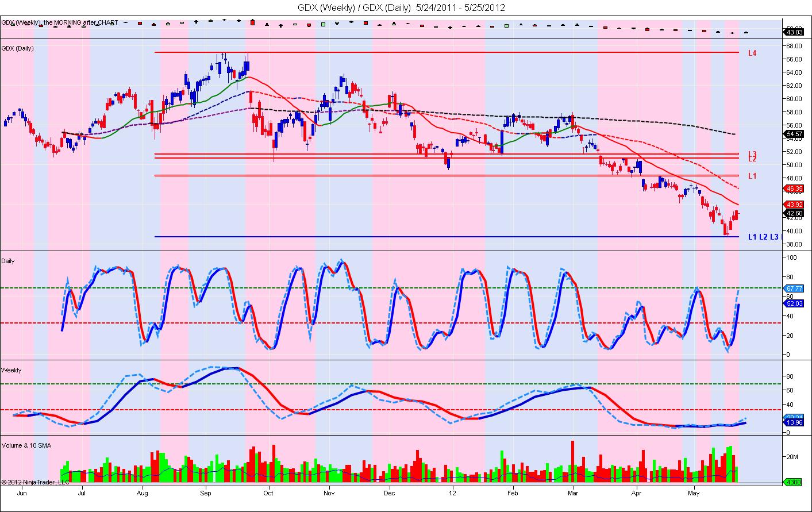Image resolution: width=812 pixels, height=512 pixels.
Task: Click the 66.00 price axis label
Action: tap(794, 59)
